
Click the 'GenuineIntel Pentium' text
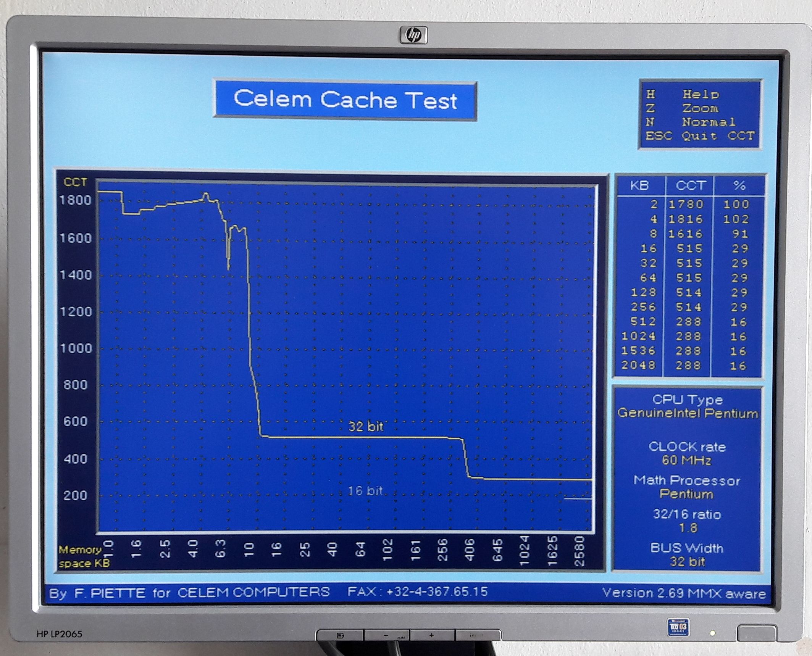click(688, 413)
